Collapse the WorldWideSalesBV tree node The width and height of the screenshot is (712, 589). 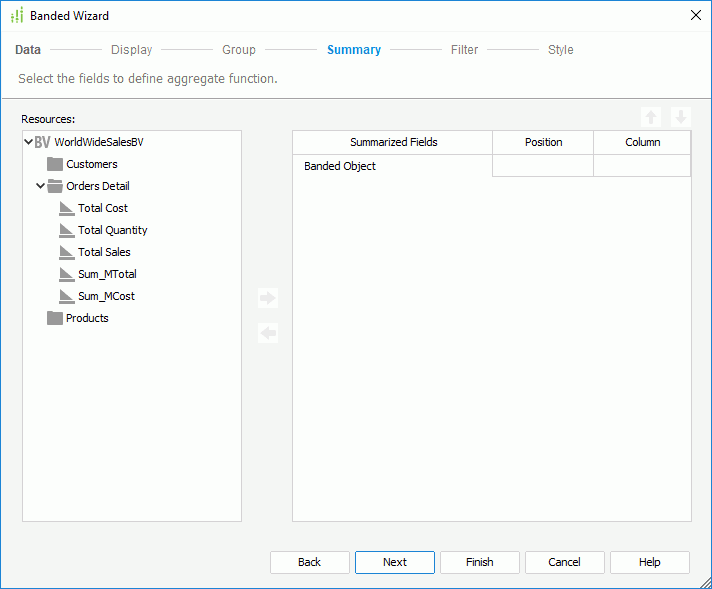click(x=28, y=142)
